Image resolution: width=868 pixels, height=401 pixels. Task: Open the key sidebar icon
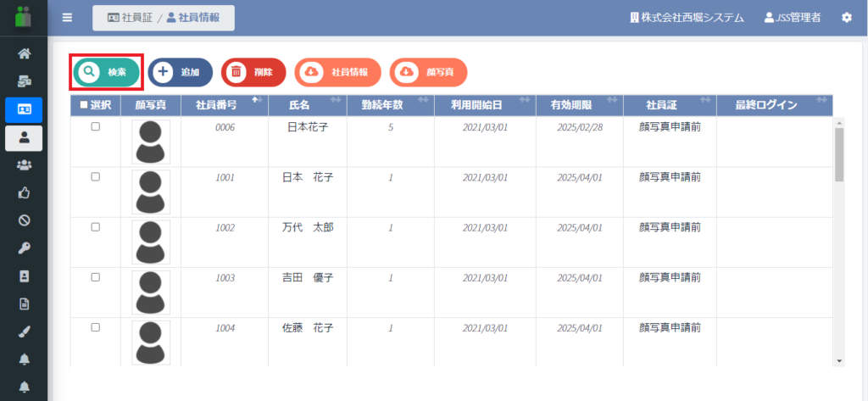(x=24, y=248)
